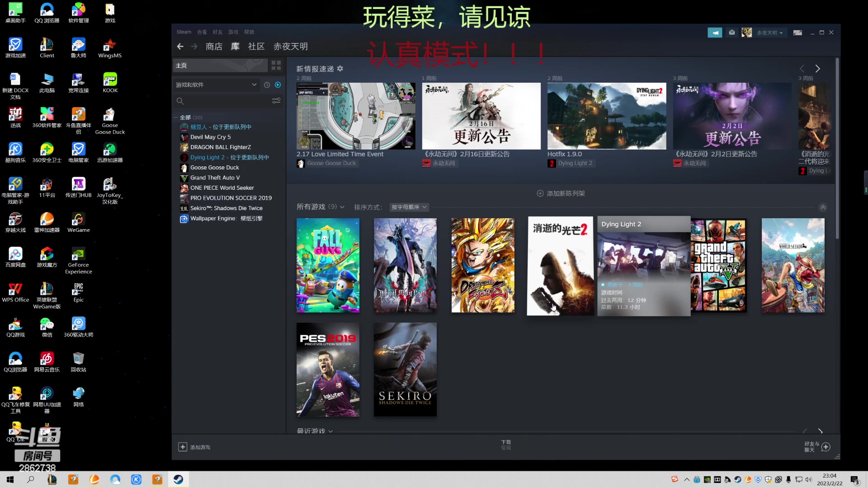The image size is (868, 488).
Task: Click the library search magnifier icon
Action: (180, 101)
